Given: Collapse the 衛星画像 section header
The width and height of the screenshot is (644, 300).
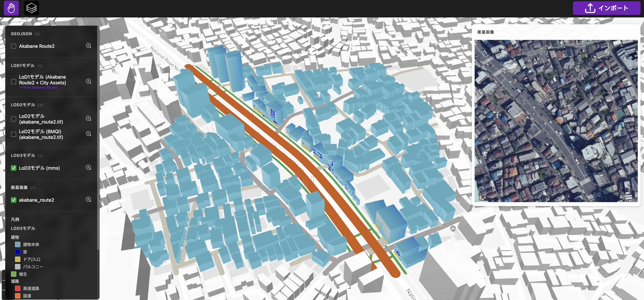Looking at the screenshot, I should (19, 187).
